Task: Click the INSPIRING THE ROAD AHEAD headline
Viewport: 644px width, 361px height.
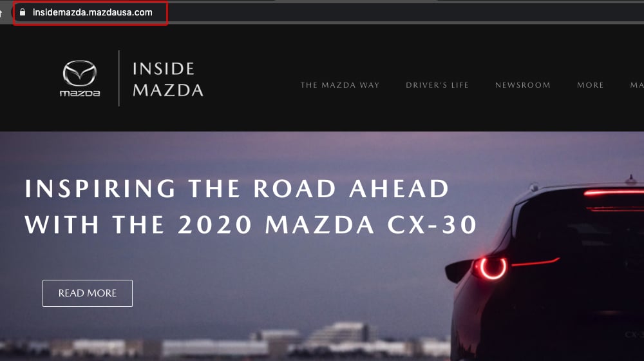Action: [237, 189]
